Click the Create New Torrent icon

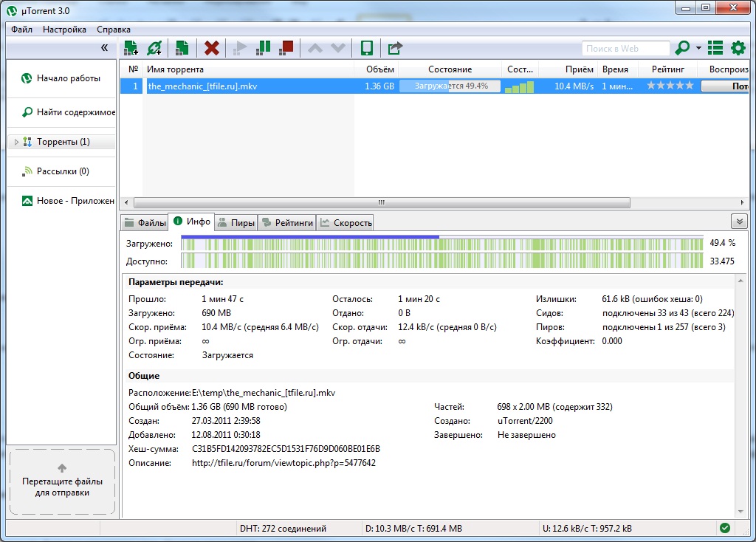[x=182, y=48]
